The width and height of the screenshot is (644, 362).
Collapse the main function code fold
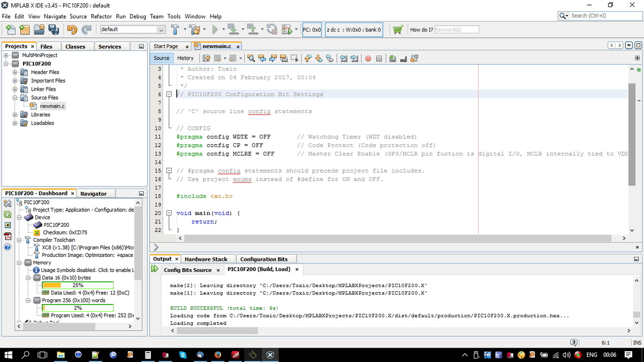(169, 213)
